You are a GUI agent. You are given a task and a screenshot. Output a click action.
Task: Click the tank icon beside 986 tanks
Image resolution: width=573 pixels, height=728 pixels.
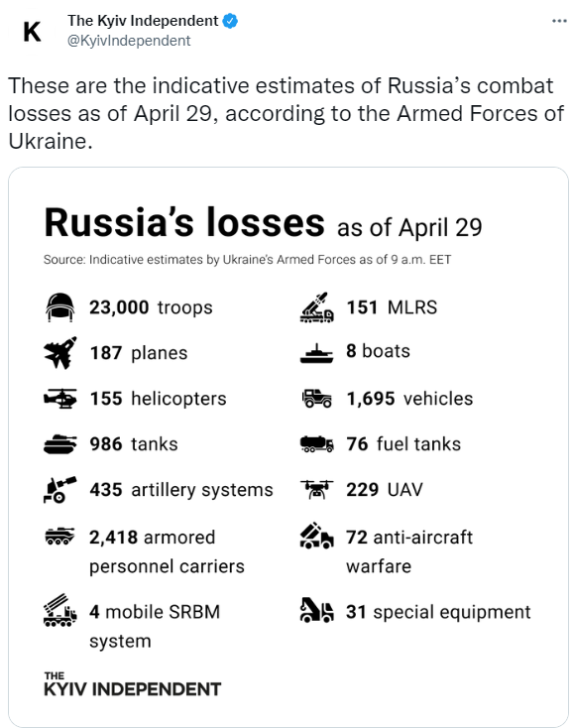[x=60, y=444]
